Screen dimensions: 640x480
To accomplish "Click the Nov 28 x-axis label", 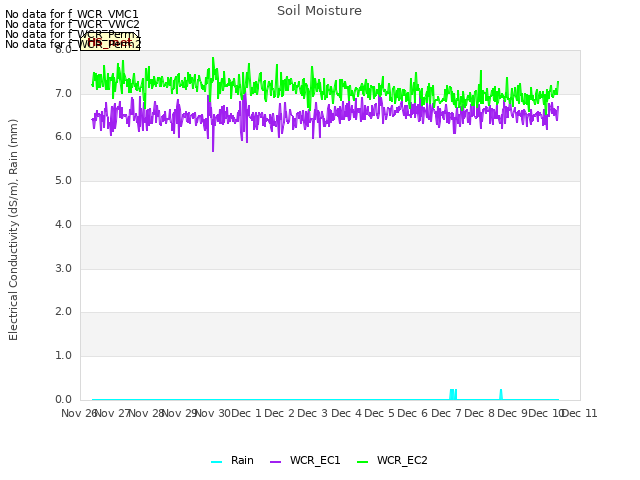I will [146, 413].
